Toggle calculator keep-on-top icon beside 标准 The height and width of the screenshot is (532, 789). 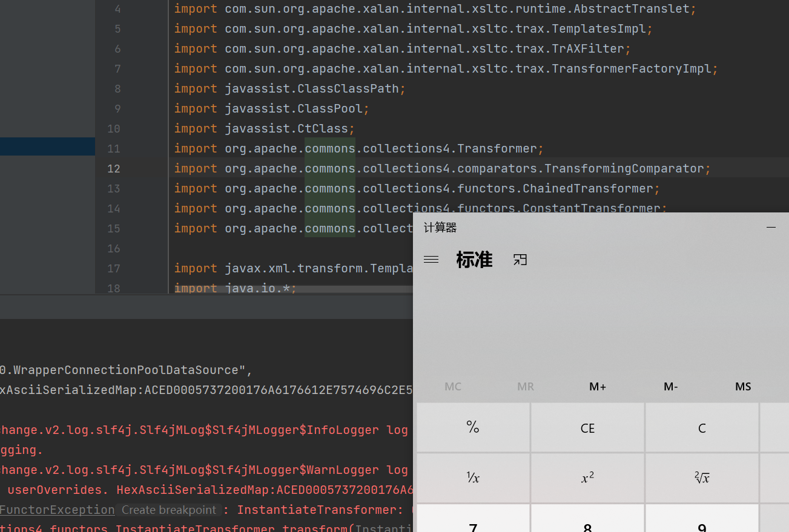(x=520, y=260)
